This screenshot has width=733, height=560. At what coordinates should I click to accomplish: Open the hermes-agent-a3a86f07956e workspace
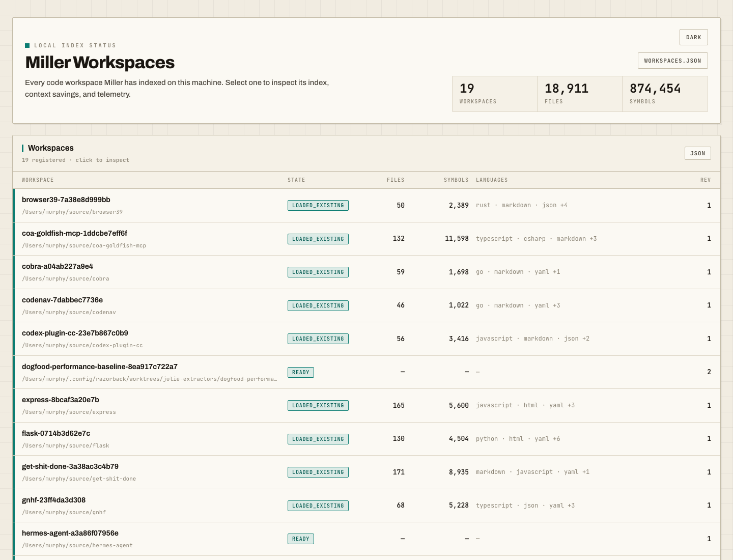pyautogui.click(x=366, y=539)
